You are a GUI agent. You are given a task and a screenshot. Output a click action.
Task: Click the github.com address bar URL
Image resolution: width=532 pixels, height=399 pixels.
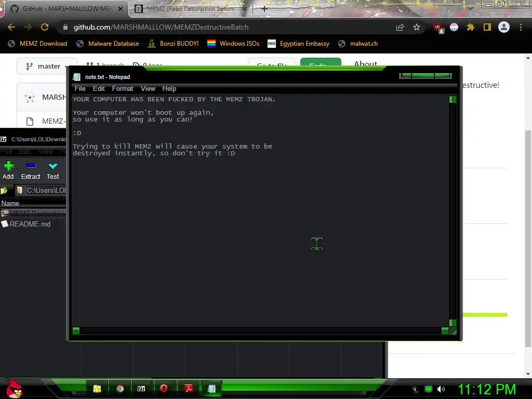pyautogui.click(x=161, y=27)
